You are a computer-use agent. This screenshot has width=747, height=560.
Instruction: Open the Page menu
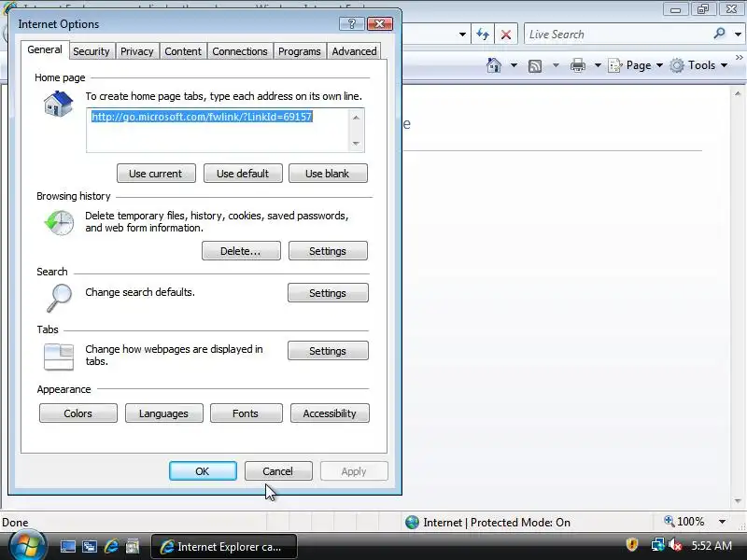click(636, 65)
